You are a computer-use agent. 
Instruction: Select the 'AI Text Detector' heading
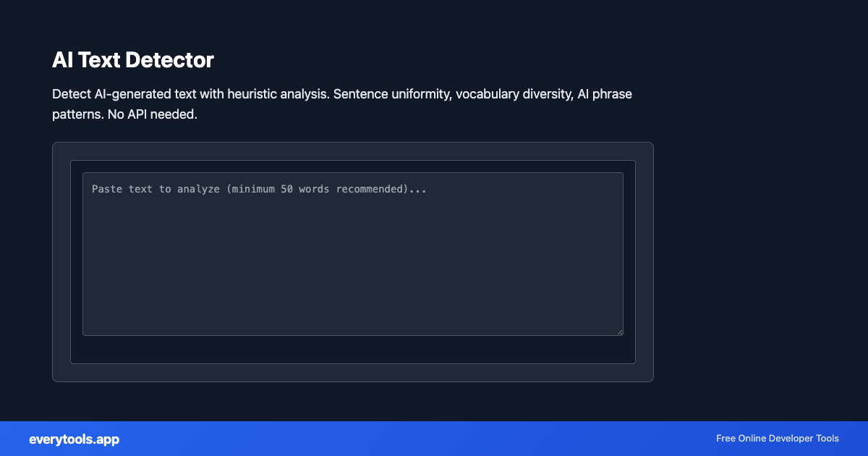tap(132, 60)
